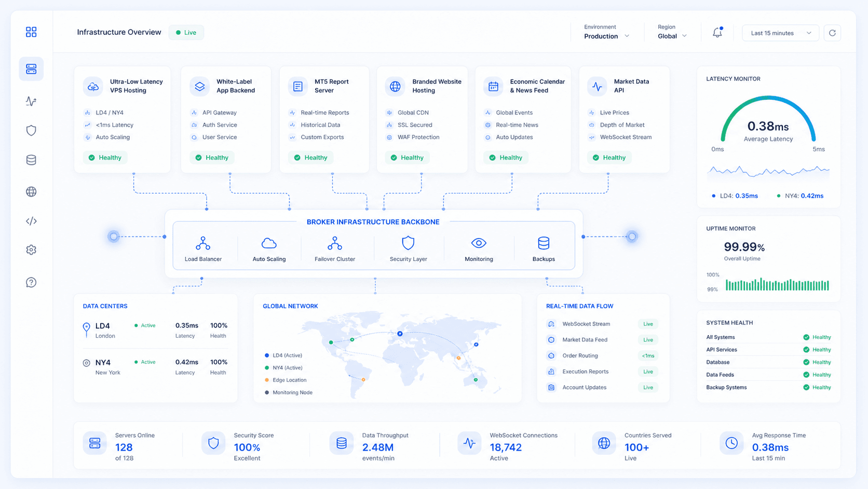Viewport: 868px width, 489px height.
Task: Click the Data Throughput stat icon
Action: [341, 443]
